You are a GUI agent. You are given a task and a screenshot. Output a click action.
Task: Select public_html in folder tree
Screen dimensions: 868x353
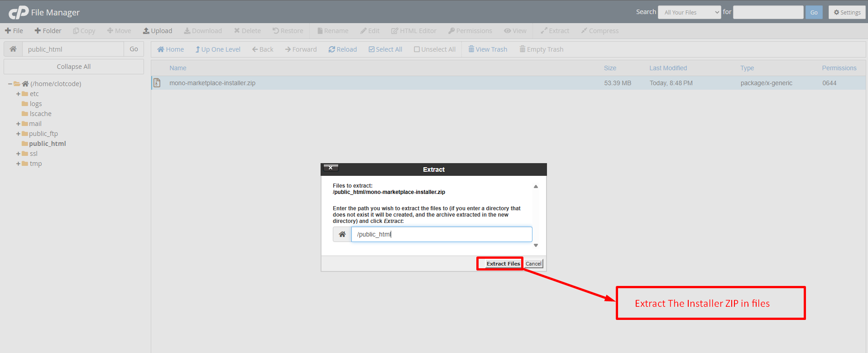47,144
